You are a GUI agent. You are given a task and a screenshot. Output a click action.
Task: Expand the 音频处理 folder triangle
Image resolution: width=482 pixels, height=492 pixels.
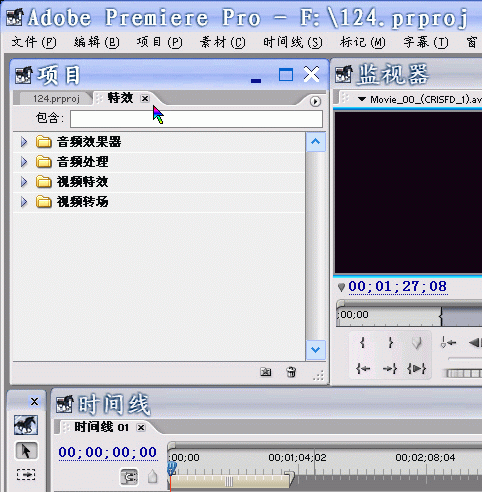[x=24, y=162]
